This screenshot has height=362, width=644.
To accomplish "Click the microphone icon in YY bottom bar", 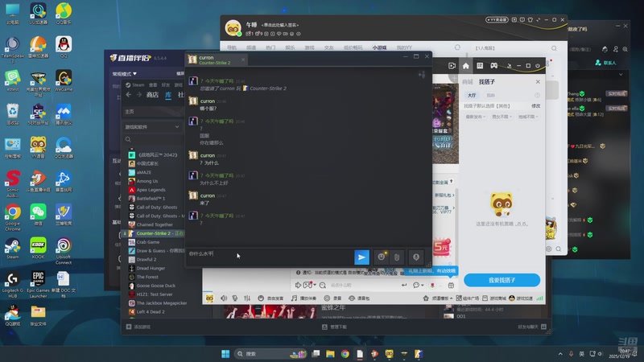I will coord(235,298).
